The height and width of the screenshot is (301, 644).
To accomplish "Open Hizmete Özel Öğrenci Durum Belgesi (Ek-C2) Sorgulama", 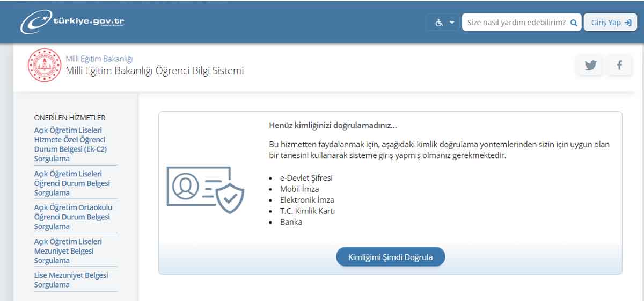I will (70, 144).
